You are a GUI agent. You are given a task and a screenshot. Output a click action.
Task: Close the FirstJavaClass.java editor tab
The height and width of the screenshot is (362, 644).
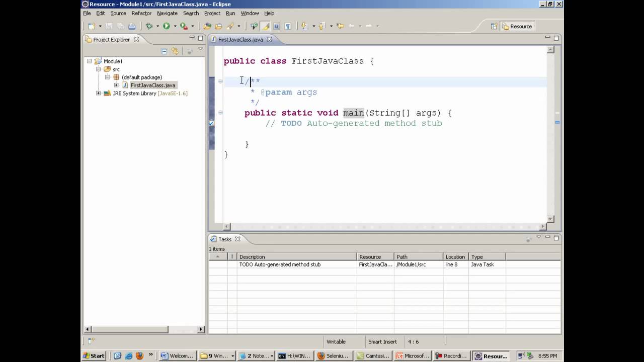269,39
